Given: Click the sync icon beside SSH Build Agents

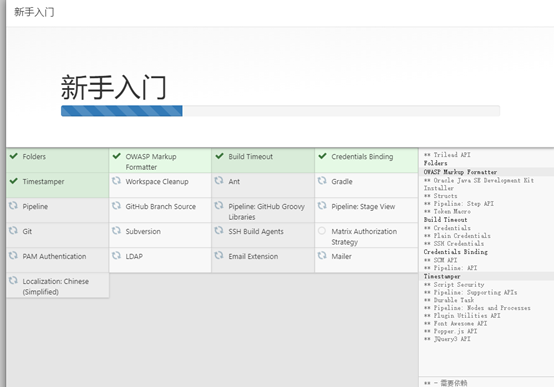Looking at the screenshot, I should tap(219, 230).
